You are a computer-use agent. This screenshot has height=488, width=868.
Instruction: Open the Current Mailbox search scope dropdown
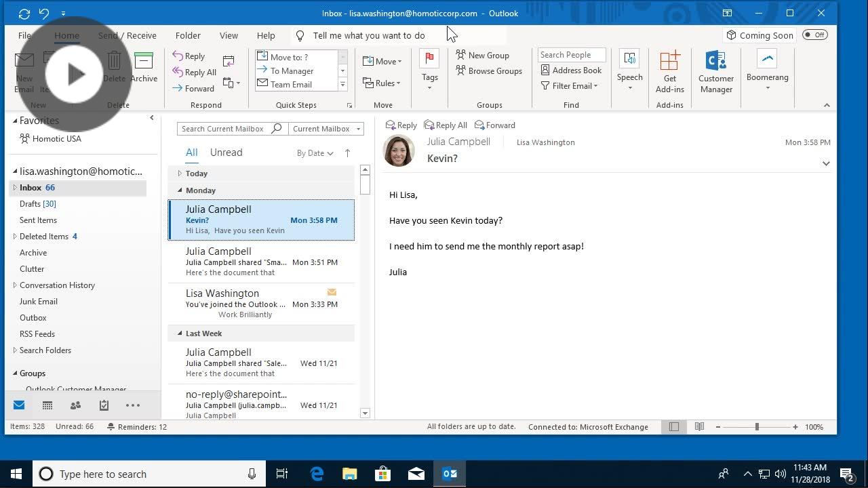tap(326, 129)
